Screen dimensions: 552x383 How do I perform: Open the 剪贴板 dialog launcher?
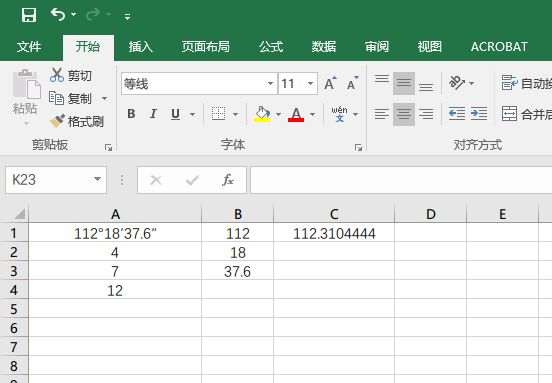(108, 147)
